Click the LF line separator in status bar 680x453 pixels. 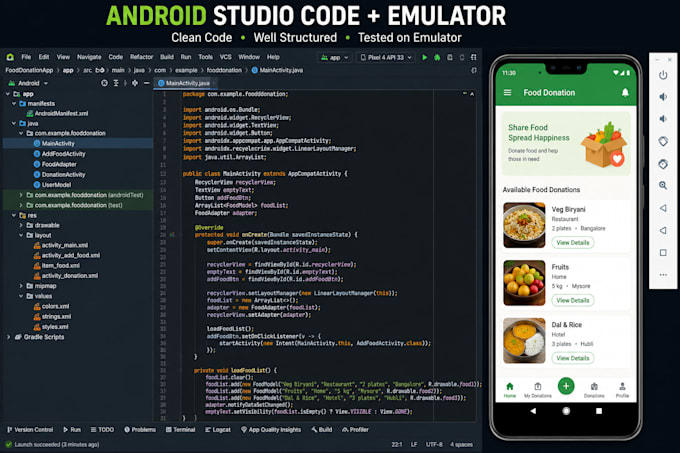click(x=414, y=444)
